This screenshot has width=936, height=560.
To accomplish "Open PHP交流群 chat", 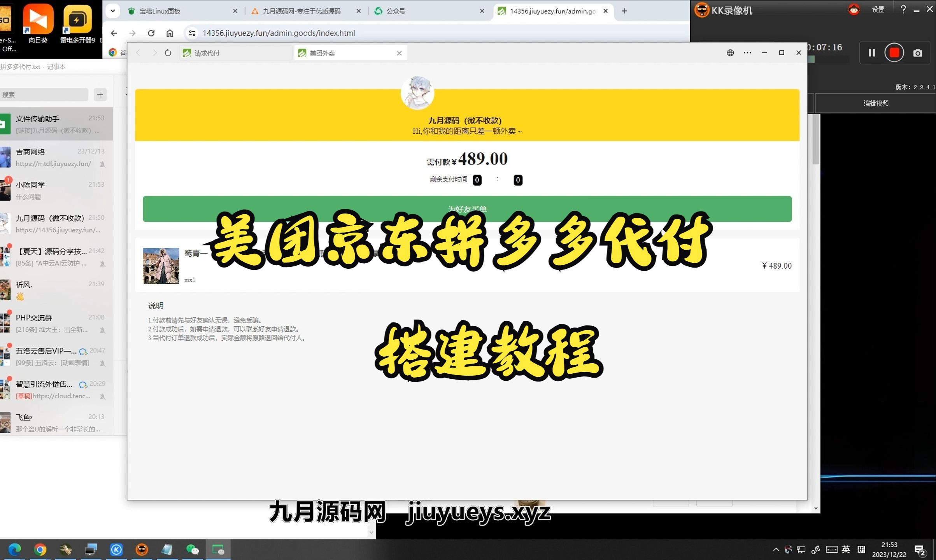I will coord(56,323).
